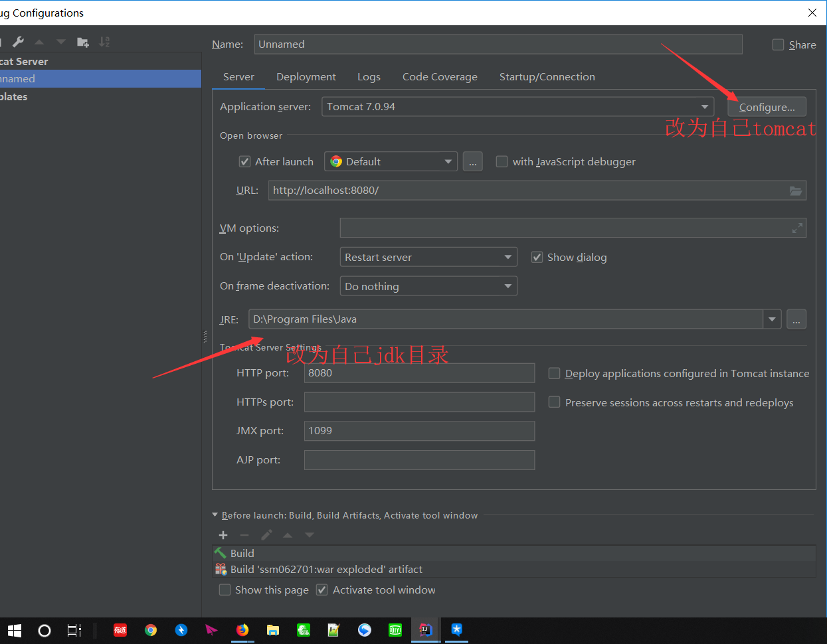
Task: Switch to the Startup/Connection tab
Action: pos(547,77)
